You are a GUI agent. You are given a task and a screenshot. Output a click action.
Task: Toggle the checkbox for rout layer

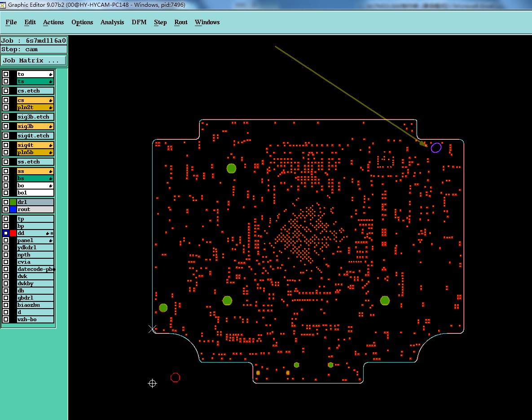(x=6, y=209)
